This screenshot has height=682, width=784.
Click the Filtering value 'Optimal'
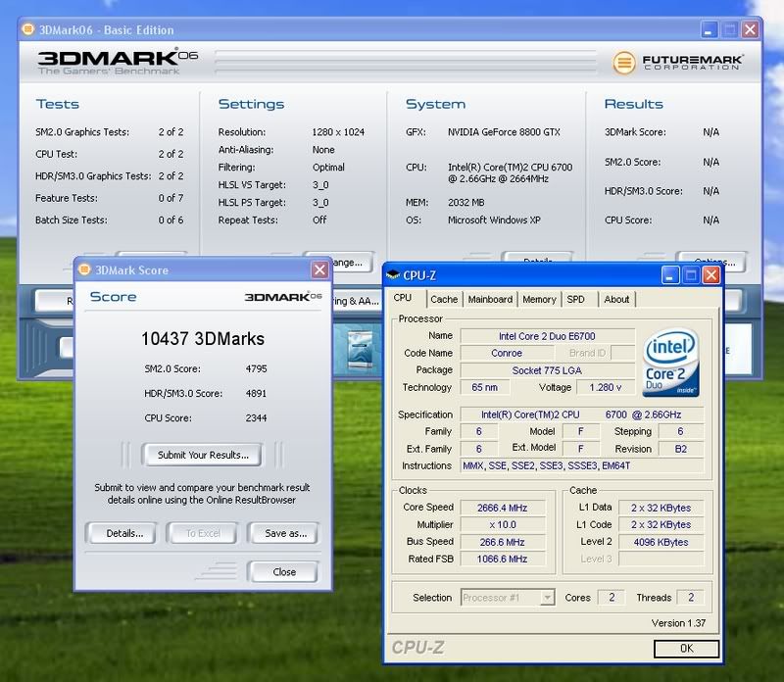pyautogui.click(x=328, y=168)
